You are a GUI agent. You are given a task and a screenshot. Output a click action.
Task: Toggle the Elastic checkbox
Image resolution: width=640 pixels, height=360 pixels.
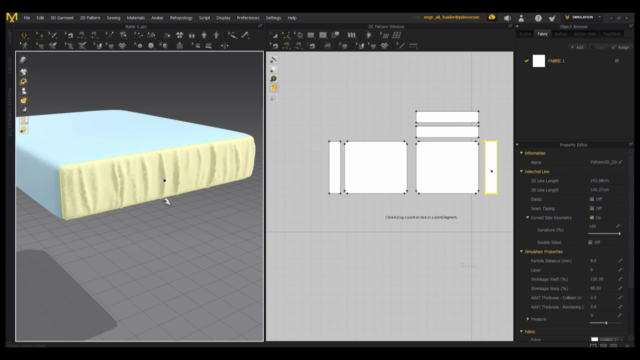coord(592,199)
